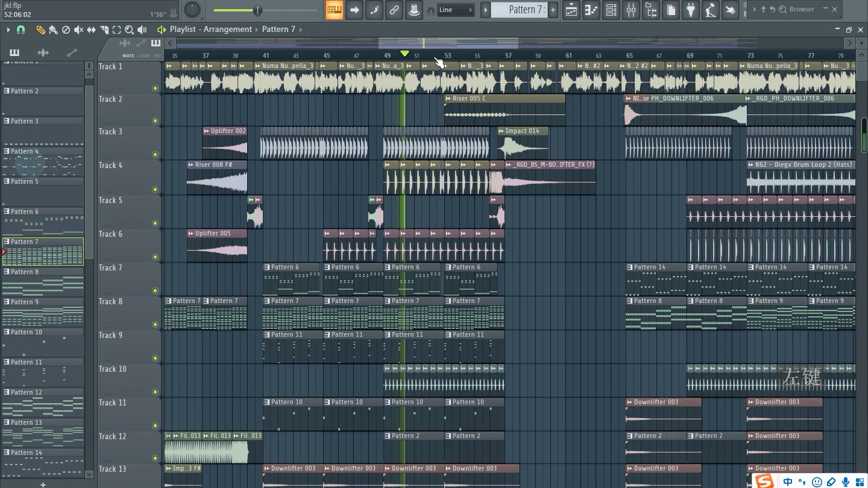
Task: Select the Mute tool with speaker-x icon
Action: pyautogui.click(x=78, y=30)
